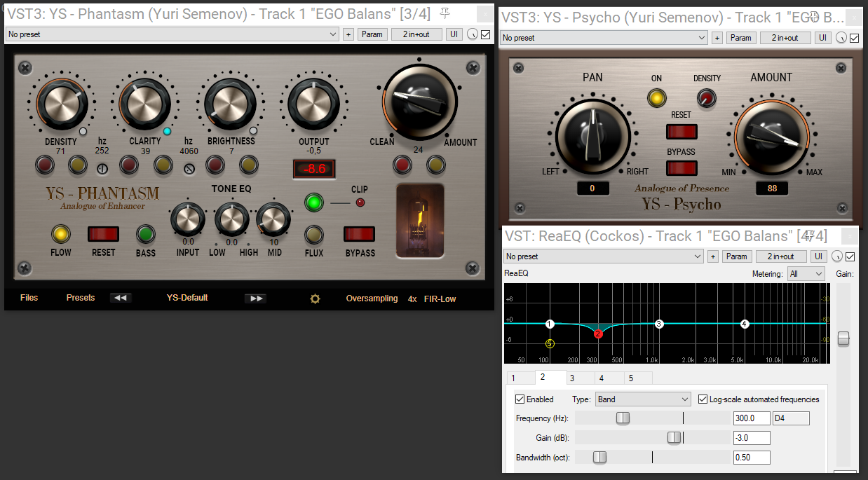Viewport: 868px width, 480px height.
Task: Select band point 1 in ReaEQ graph
Action: coord(550,324)
